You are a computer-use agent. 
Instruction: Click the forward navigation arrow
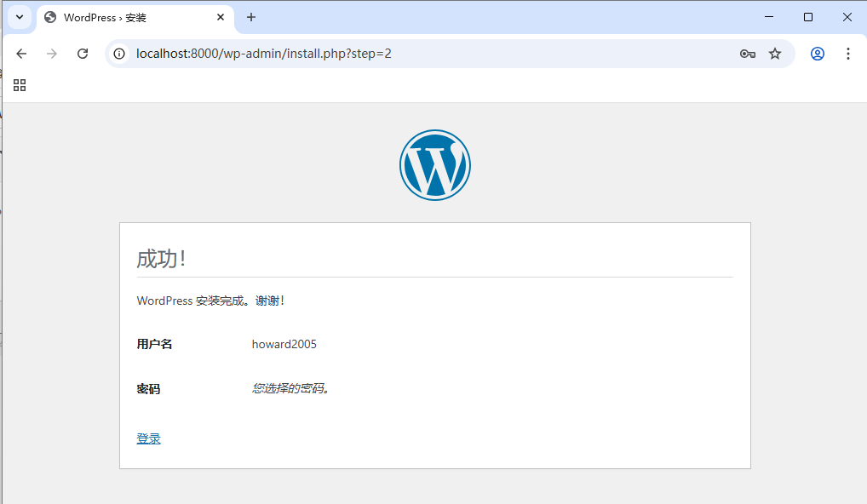pyautogui.click(x=51, y=54)
